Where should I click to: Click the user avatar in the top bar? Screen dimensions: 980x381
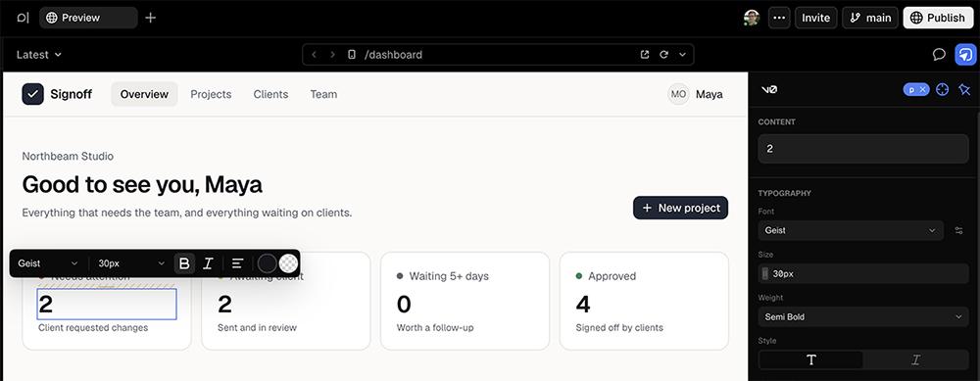[x=752, y=18]
